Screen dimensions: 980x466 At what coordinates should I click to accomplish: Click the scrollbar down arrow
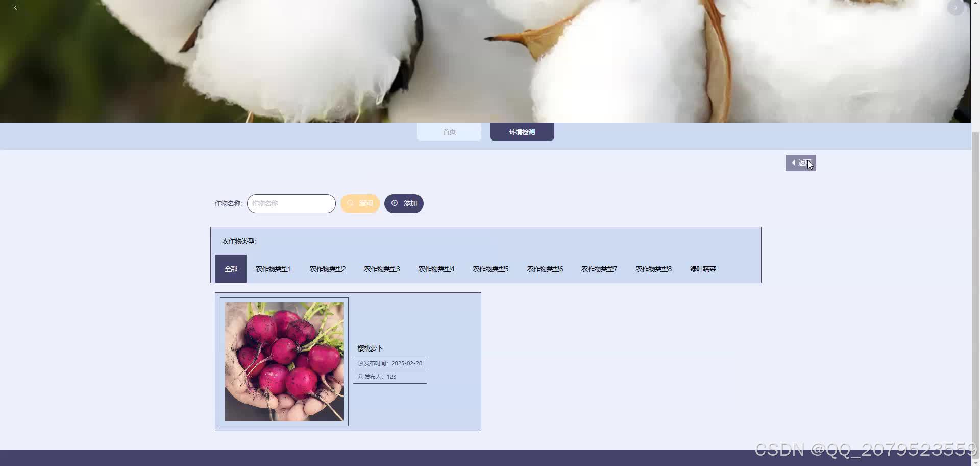tap(975, 462)
